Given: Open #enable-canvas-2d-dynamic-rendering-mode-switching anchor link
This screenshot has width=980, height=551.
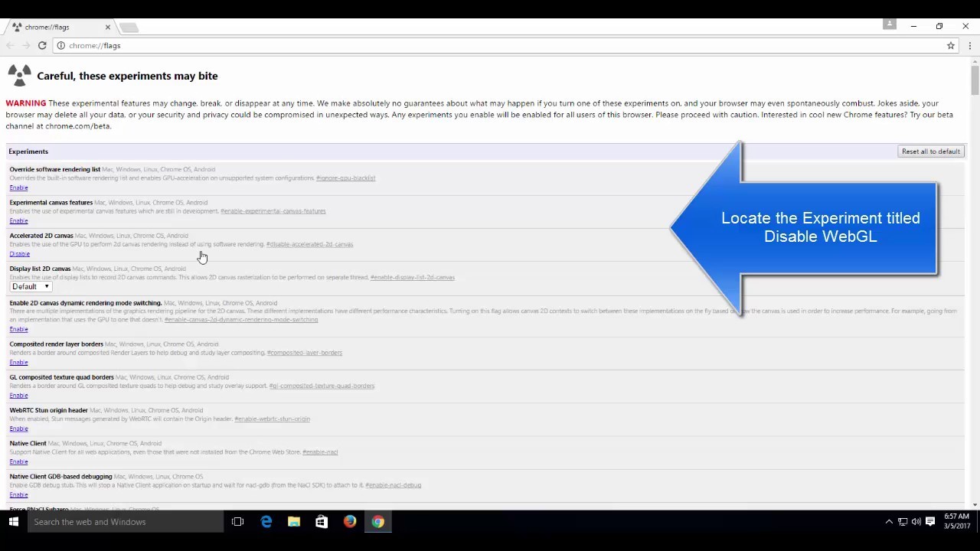Looking at the screenshot, I should [x=241, y=319].
